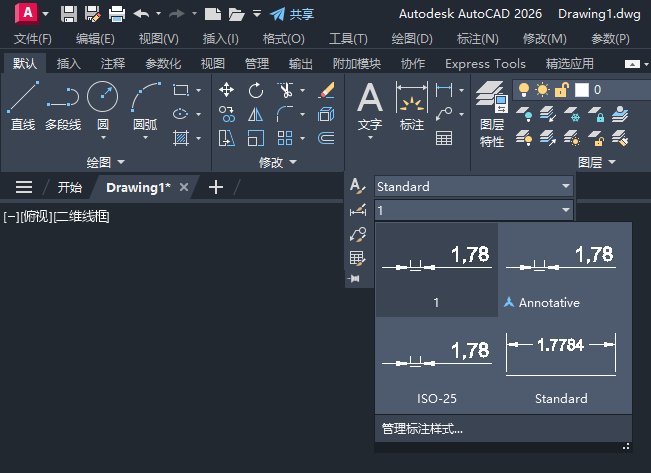Screen dimensions: 651x473
Task: Activate the Copy objects tool
Action: click(227, 114)
